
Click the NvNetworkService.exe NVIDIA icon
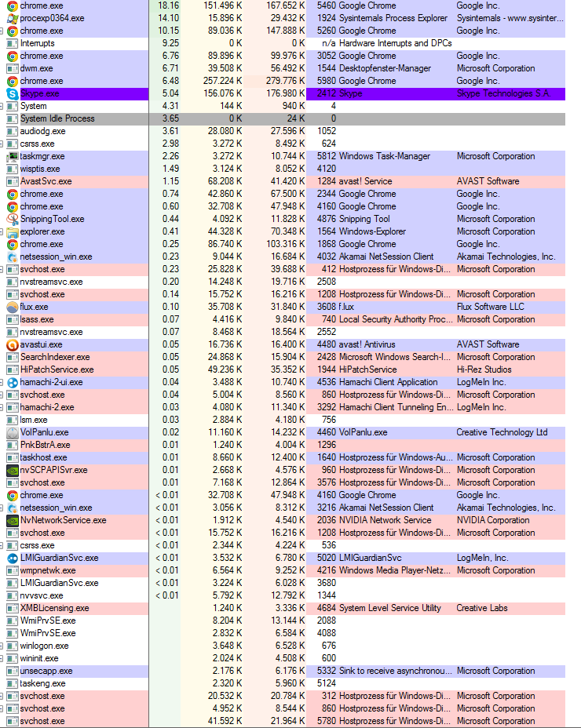click(x=13, y=520)
